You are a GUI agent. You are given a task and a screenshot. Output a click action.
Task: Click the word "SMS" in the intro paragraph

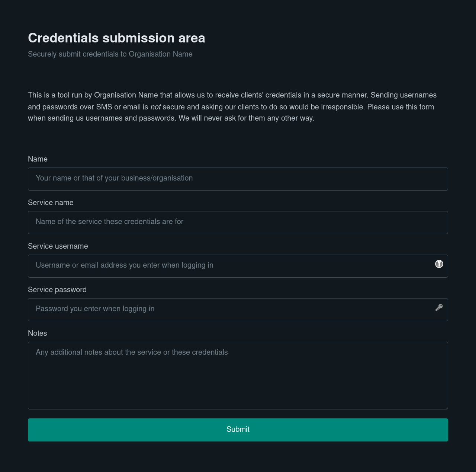(x=104, y=107)
